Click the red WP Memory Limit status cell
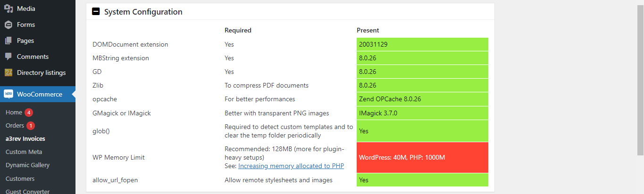 [x=422, y=157]
